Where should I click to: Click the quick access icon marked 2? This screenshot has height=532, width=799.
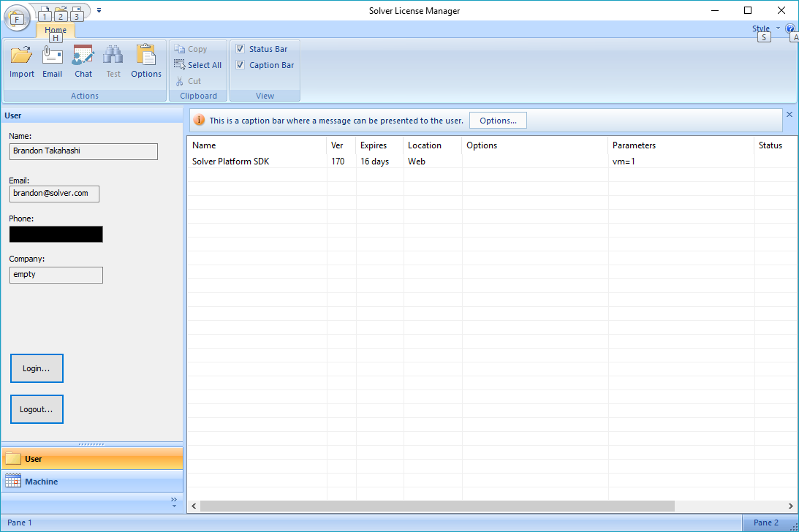[x=61, y=13]
